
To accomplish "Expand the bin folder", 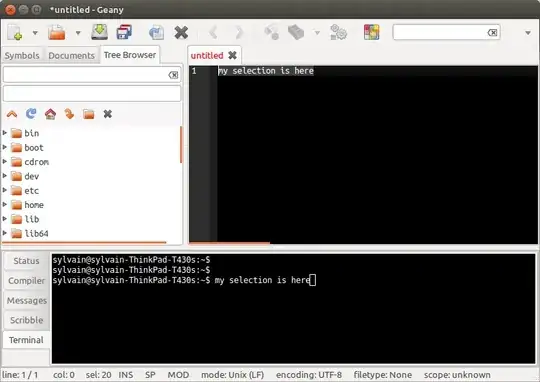I will pyautogui.click(x=5, y=133).
